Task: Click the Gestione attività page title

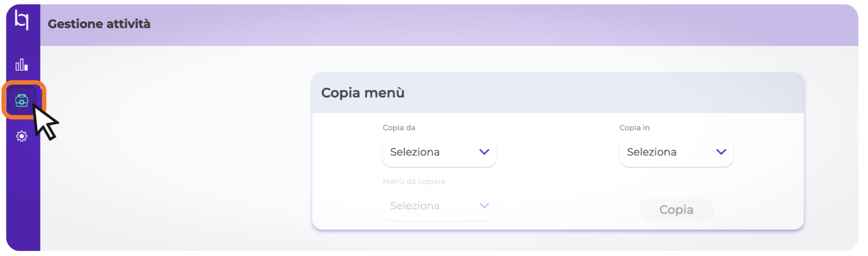Action: [x=99, y=24]
